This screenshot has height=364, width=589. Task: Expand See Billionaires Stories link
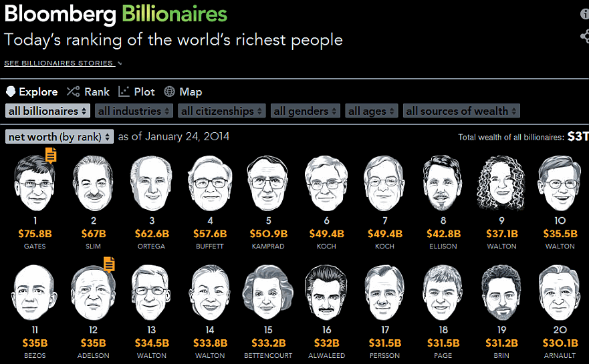(63, 63)
